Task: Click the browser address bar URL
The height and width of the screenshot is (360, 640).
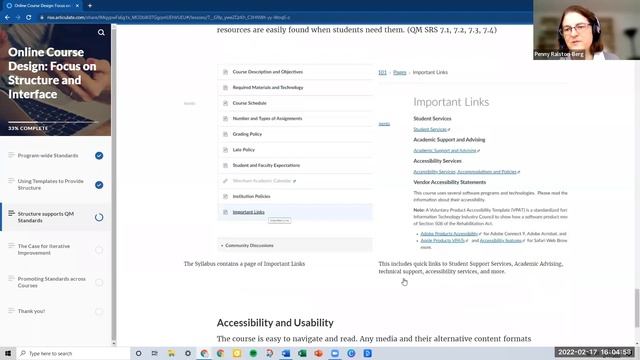Action: point(168,18)
